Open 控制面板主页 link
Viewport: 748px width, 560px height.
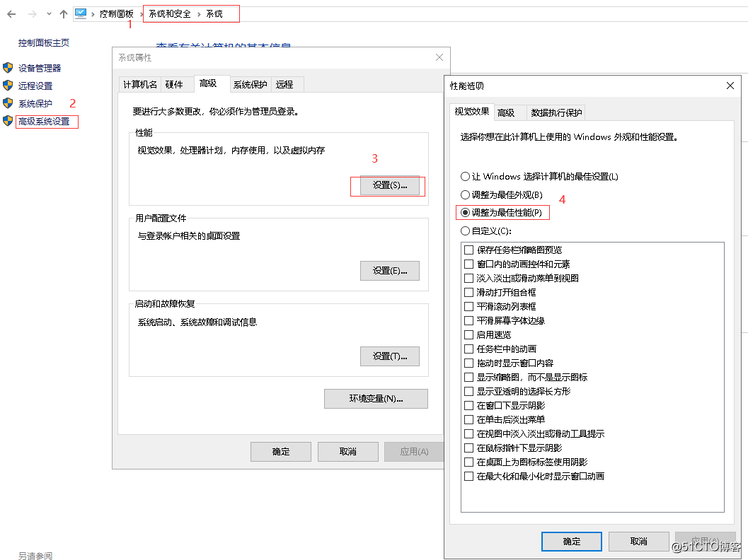click(x=43, y=43)
